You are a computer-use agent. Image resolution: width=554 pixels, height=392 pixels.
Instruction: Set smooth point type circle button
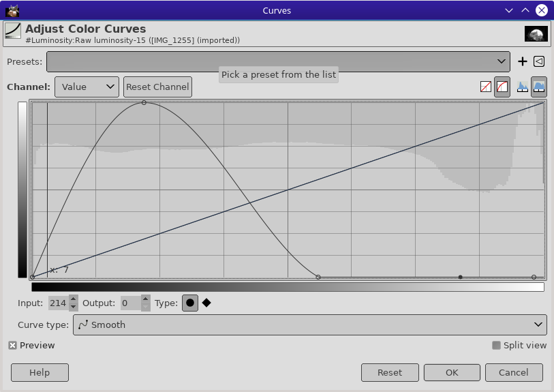coord(189,303)
